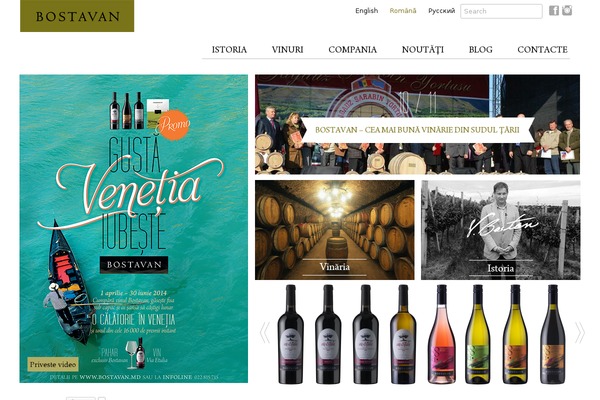
Task: Visit the BLOG page
Action: click(481, 50)
